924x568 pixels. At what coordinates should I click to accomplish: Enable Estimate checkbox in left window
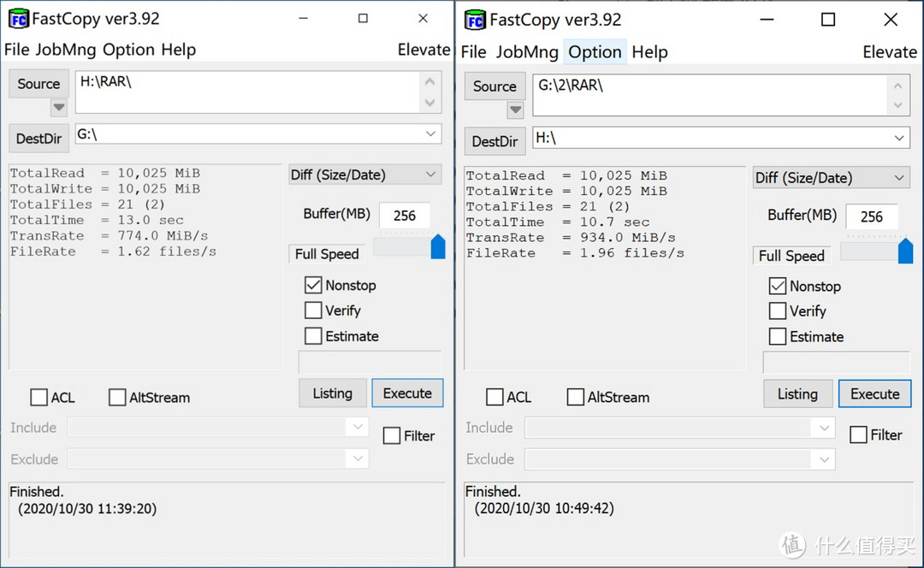point(313,336)
